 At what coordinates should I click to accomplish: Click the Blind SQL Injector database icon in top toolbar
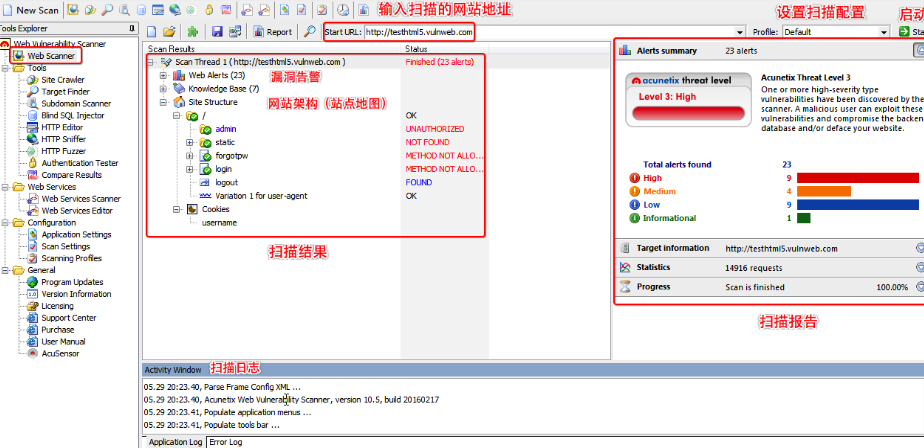coord(141,10)
